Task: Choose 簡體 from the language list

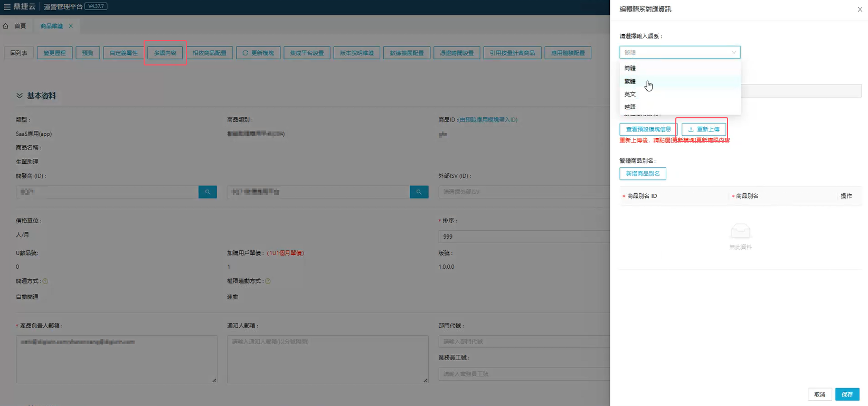Action: 680,68
